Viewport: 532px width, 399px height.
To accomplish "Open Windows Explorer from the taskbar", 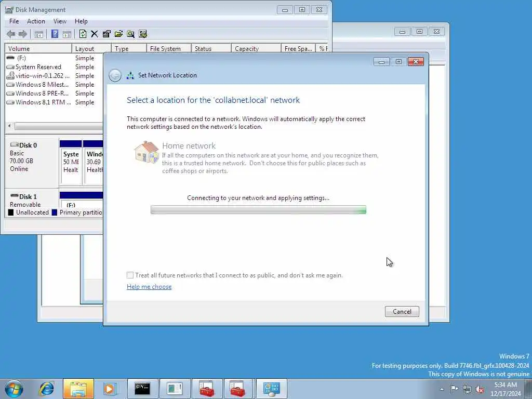I will pyautogui.click(x=78, y=389).
